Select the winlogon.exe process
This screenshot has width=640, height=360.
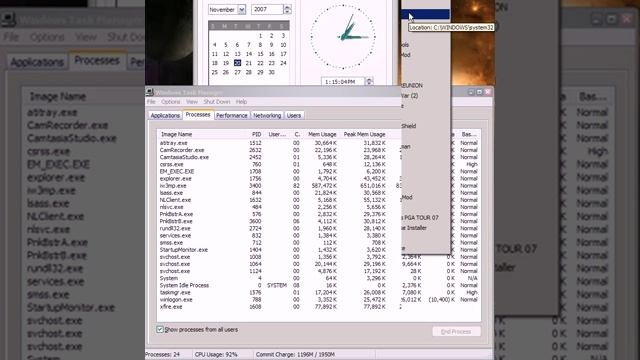coord(318,300)
